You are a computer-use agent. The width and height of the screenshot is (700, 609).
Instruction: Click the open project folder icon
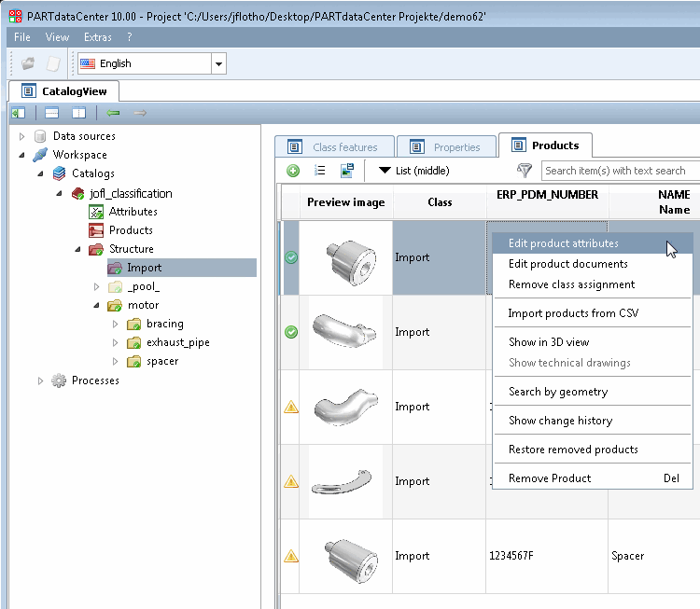(28, 63)
